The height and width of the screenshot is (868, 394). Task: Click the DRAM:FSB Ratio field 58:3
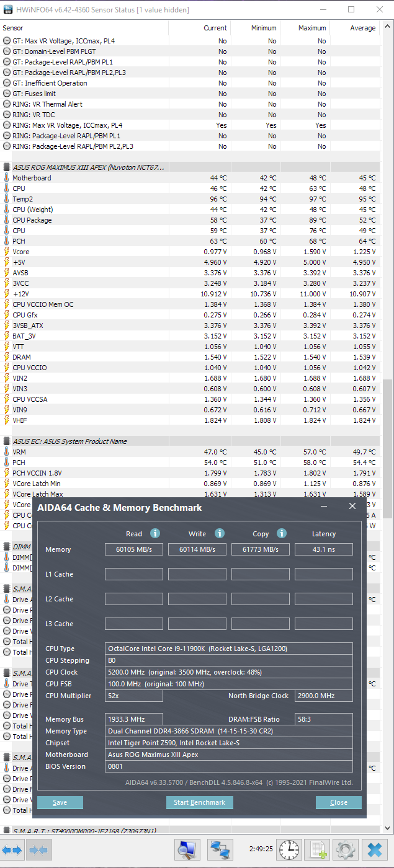pyautogui.click(x=324, y=719)
